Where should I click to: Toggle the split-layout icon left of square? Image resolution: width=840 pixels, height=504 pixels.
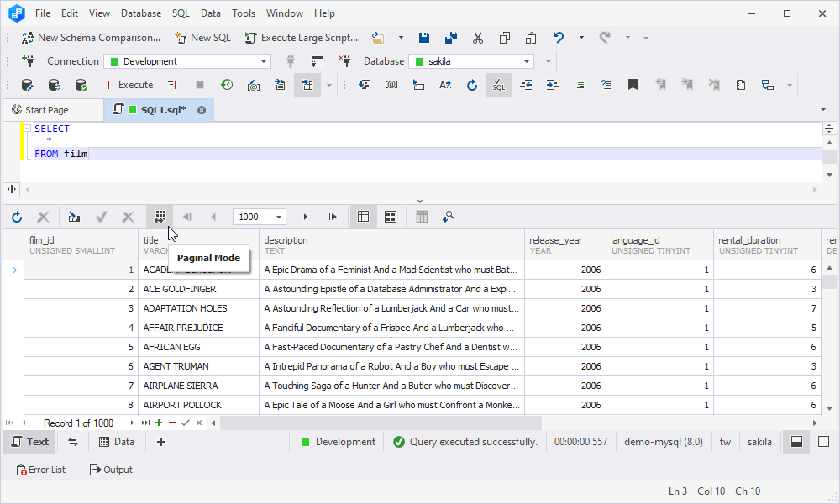[796, 442]
